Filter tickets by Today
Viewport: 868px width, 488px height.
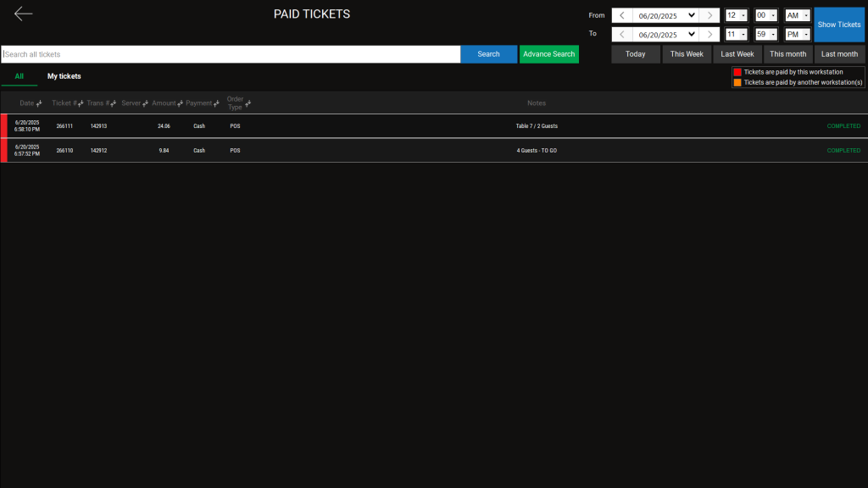pyautogui.click(x=636, y=54)
